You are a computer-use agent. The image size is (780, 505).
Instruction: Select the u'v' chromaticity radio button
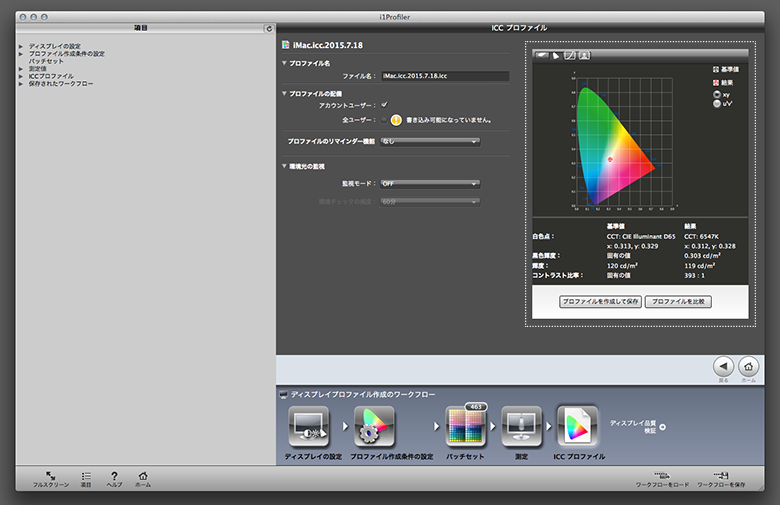pyautogui.click(x=717, y=103)
